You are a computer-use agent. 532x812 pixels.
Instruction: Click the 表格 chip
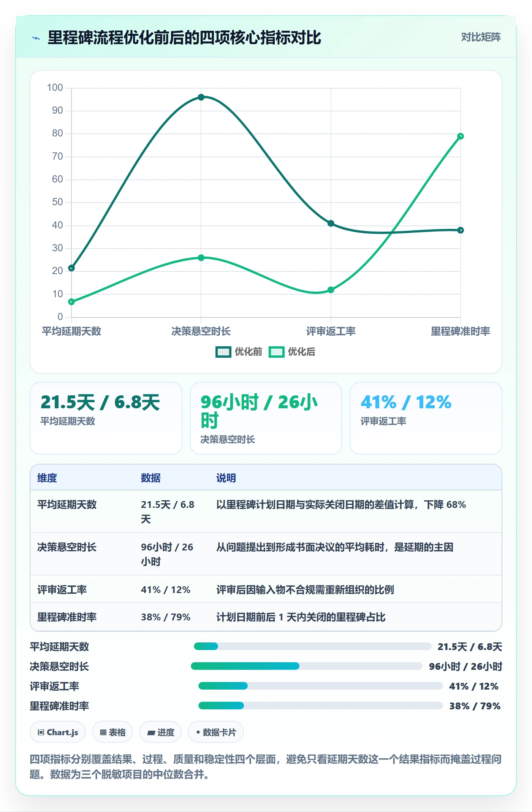pyautogui.click(x=112, y=732)
